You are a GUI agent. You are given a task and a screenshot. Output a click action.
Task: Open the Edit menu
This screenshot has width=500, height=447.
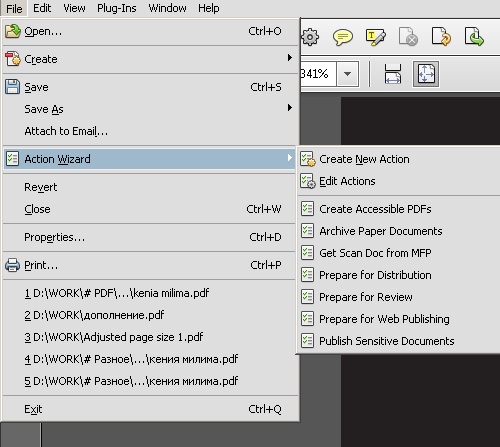click(42, 8)
